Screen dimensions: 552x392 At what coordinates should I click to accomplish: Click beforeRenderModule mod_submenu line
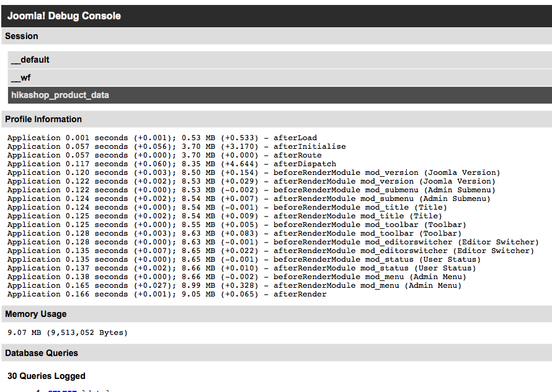pyautogui.click(x=251, y=190)
